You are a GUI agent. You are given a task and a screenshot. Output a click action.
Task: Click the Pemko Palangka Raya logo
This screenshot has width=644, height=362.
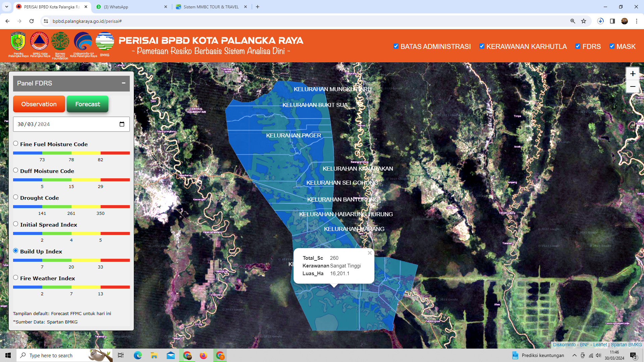coord(18,42)
